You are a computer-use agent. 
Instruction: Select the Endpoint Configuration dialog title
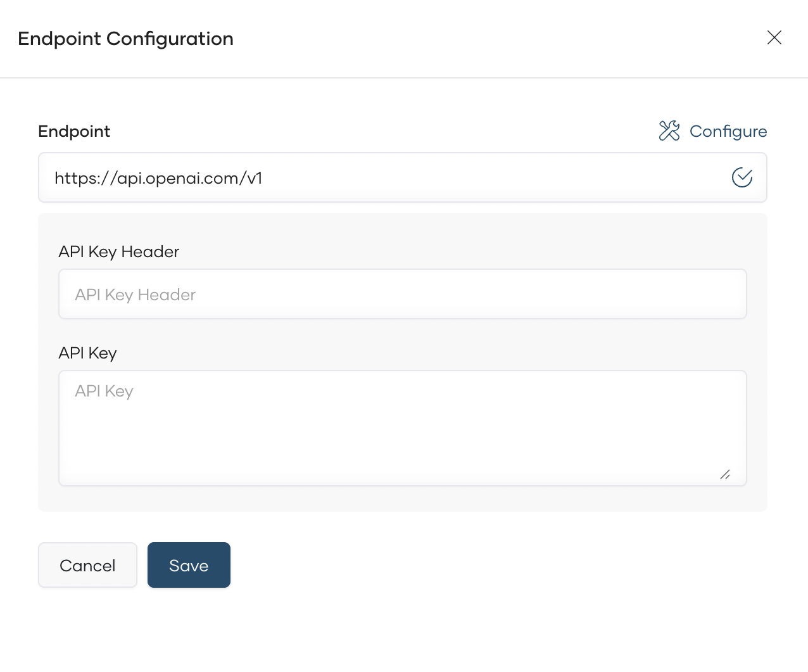(125, 39)
